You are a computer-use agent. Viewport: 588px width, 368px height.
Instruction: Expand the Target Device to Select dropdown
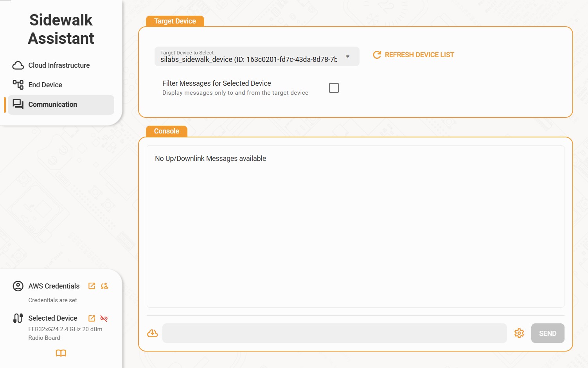[257, 56]
